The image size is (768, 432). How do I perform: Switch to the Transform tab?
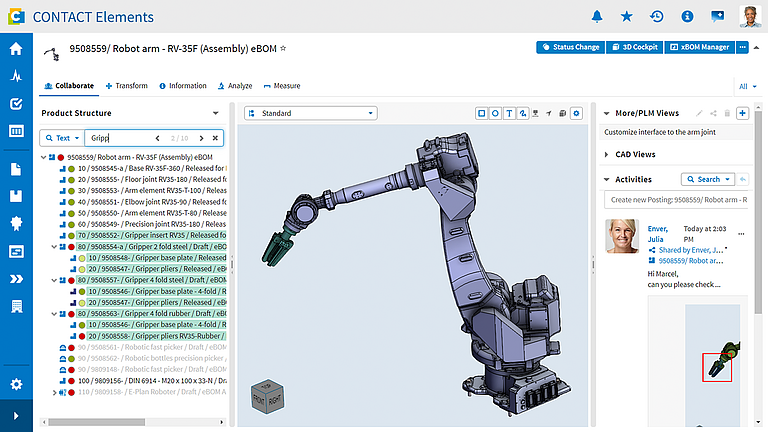click(127, 86)
